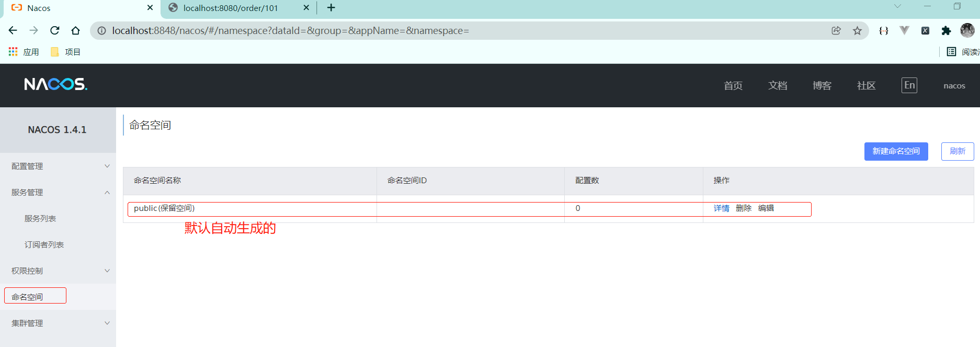
Task: Open 社区 in the top navigation
Action: click(867, 86)
